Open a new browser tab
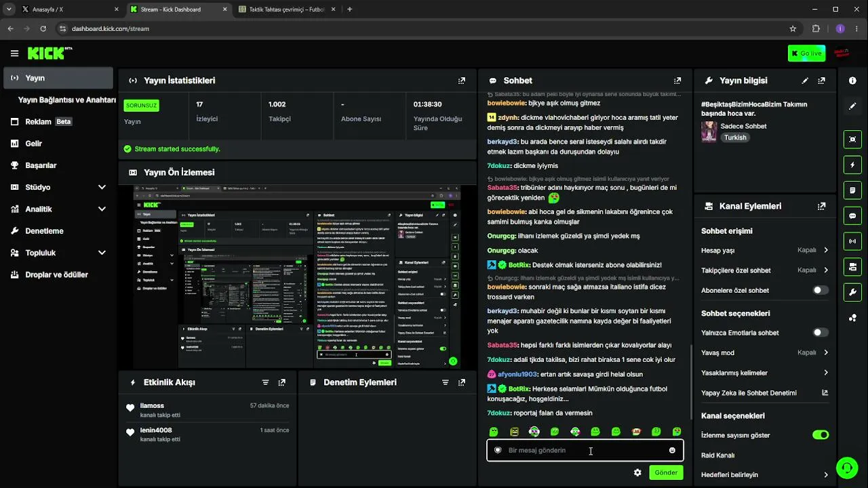Viewport: 868px width, 488px height. pos(350,9)
